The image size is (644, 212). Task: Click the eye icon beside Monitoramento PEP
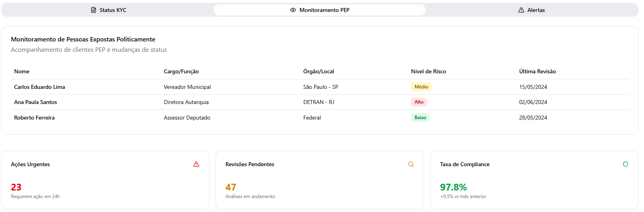point(293,10)
